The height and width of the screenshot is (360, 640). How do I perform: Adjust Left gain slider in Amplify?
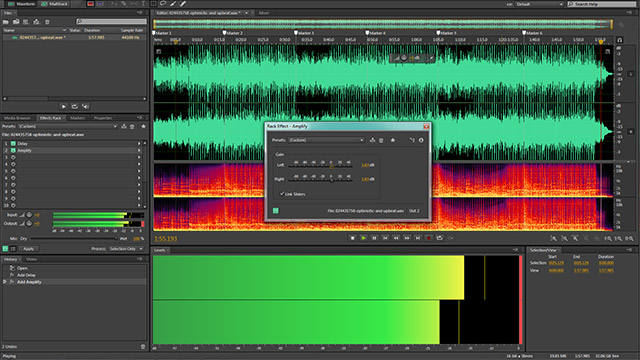[x=331, y=166]
